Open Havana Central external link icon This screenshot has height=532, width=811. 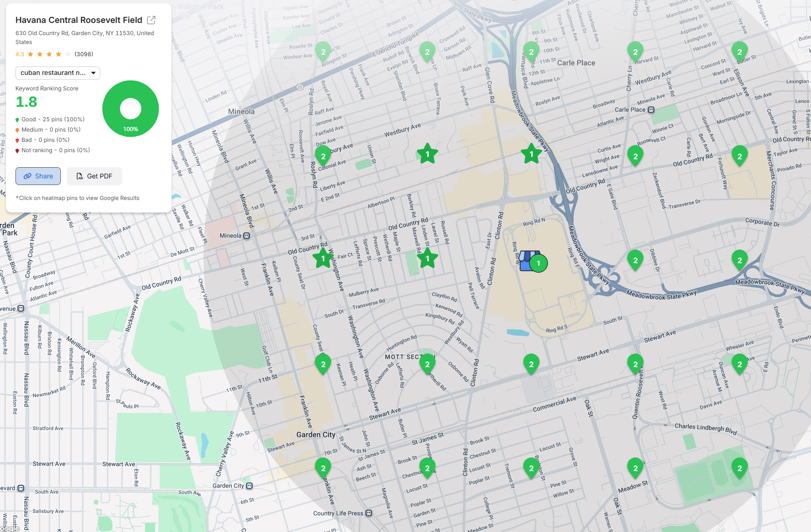[x=151, y=20]
